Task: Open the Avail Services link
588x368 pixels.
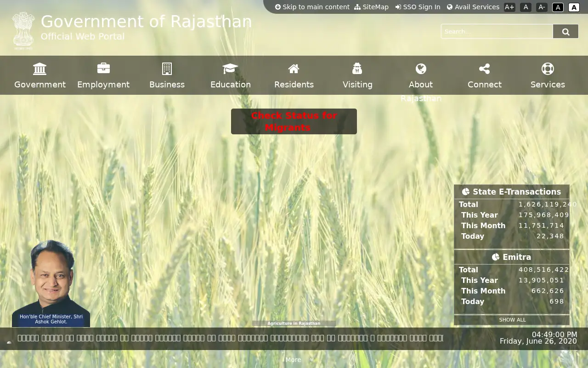Action: pyautogui.click(x=473, y=7)
